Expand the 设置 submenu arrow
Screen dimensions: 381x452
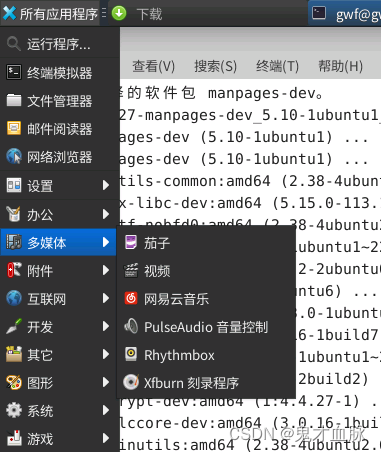point(106,185)
